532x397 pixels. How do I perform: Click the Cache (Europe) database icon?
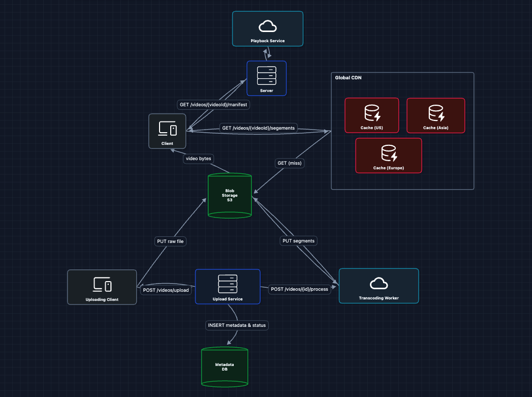pos(388,152)
